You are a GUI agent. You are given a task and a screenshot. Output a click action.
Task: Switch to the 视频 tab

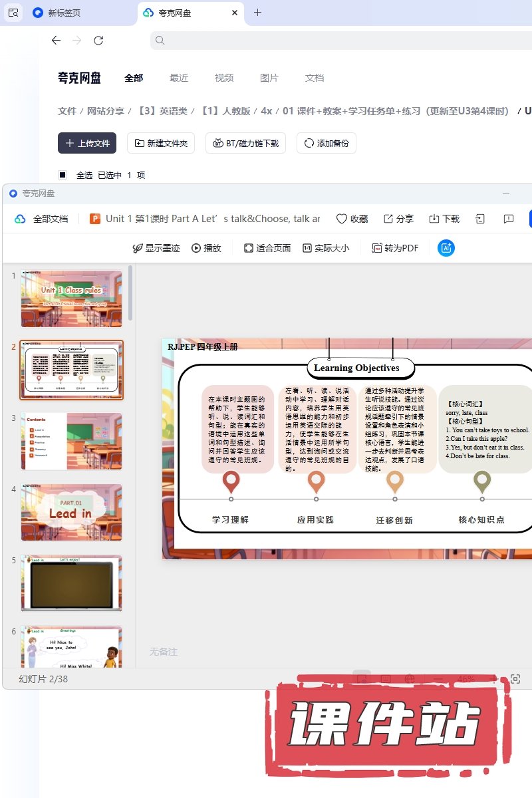tap(224, 78)
